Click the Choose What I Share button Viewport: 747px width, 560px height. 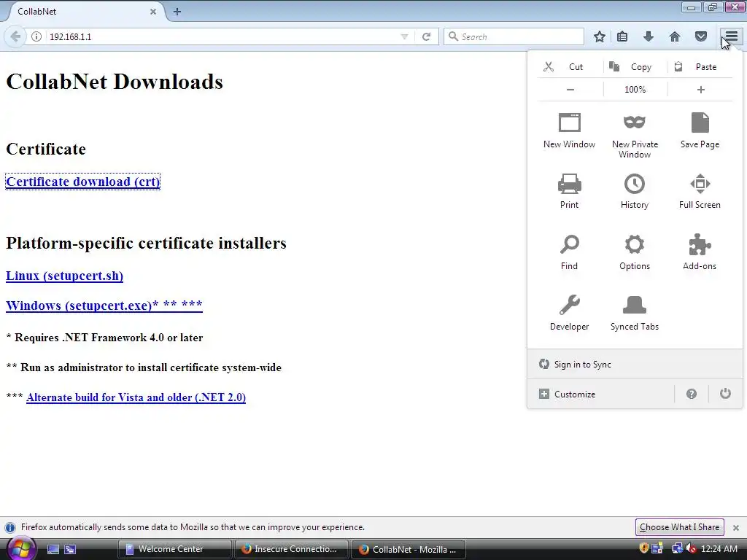(x=679, y=527)
